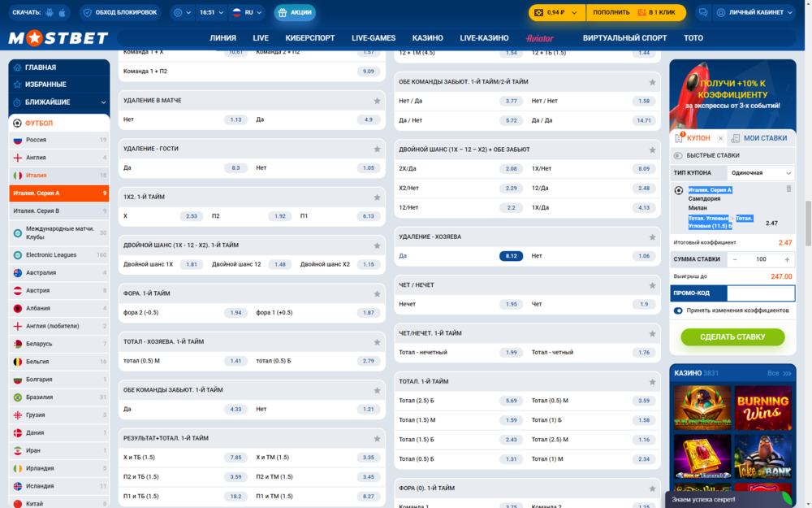
Task: Star the Тотал. 1-й тайм market
Action: click(653, 382)
